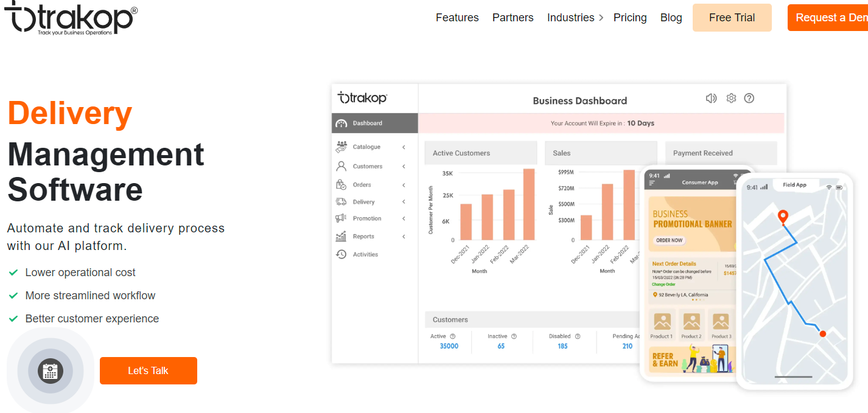
Task: Click the Trakop logo inside the dashboard
Action: click(x=362, y=97)
